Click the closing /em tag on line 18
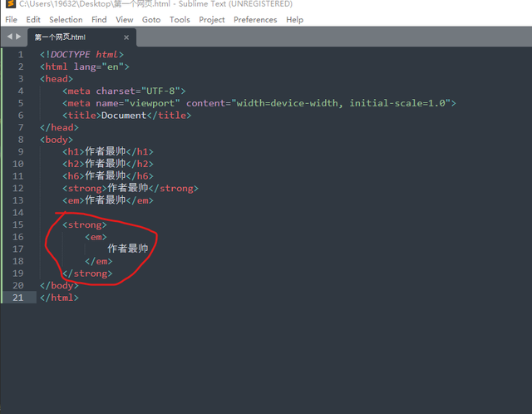532x414 pixels. tap(99, 261)
